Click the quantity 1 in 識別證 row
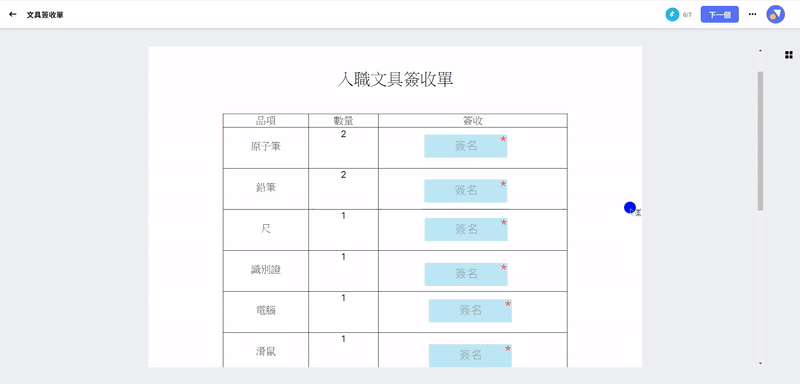 coord(343,257)
